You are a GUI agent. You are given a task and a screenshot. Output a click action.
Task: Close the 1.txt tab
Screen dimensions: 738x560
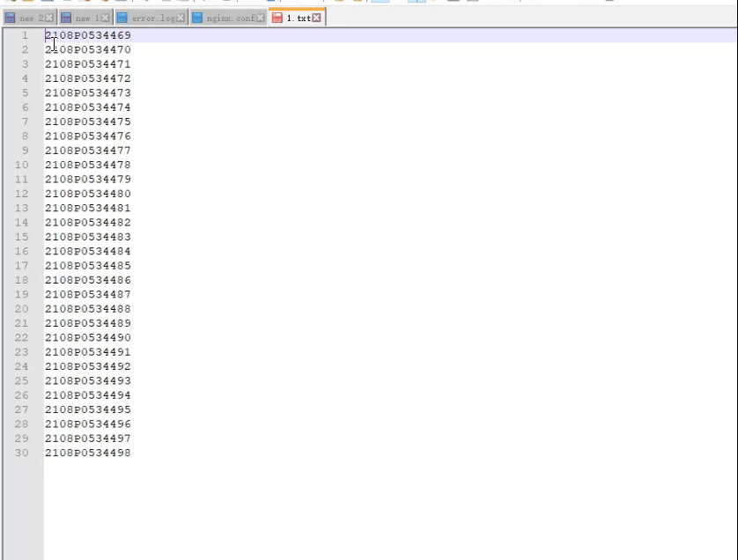(317, 18)
